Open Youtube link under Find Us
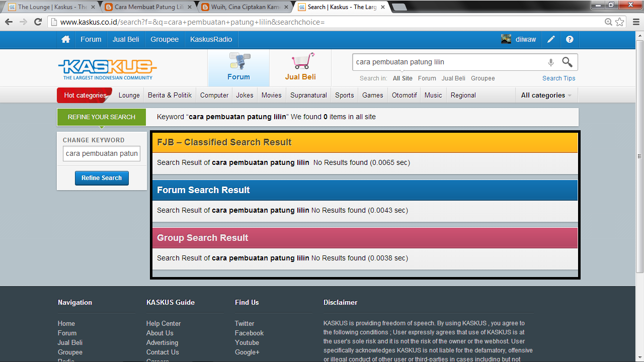Image resolution: width=644 pixels, height=362 pixels. pos(247,343)
